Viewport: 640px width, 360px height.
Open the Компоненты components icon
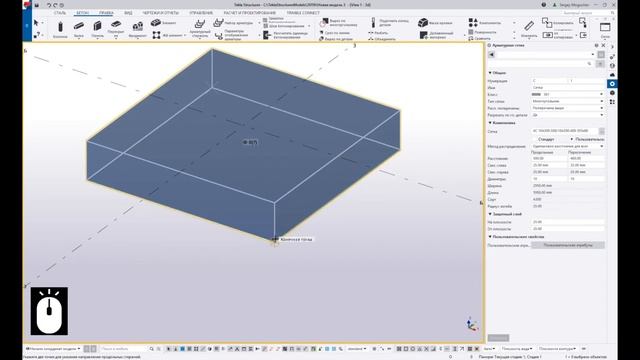pyautogui.click(x=473, y=22)
